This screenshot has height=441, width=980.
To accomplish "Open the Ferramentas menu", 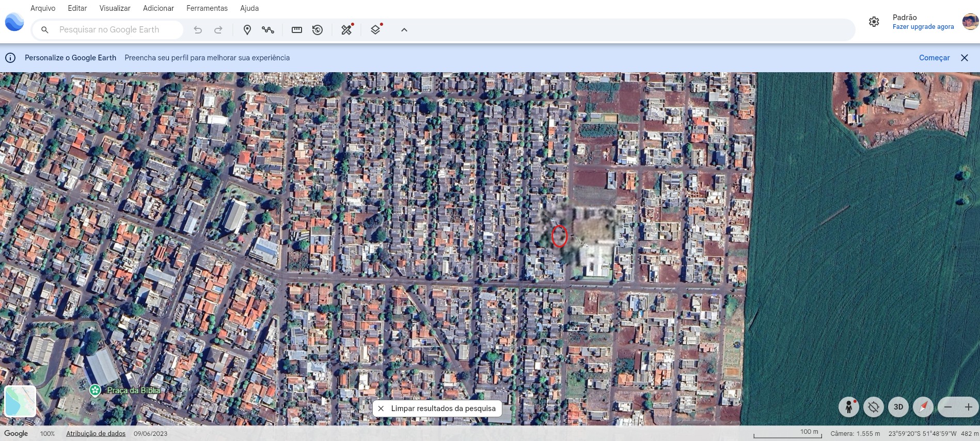I will point(207,8).
